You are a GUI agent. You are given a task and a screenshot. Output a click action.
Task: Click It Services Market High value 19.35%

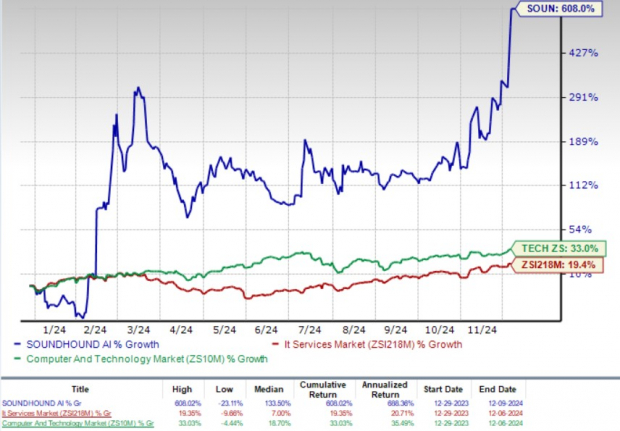189,414
